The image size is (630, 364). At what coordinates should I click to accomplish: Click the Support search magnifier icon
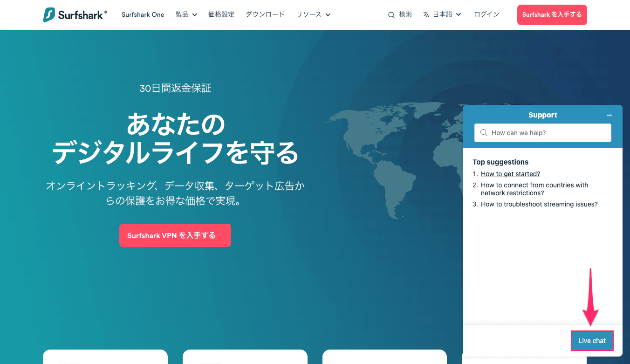pos(484,133)
